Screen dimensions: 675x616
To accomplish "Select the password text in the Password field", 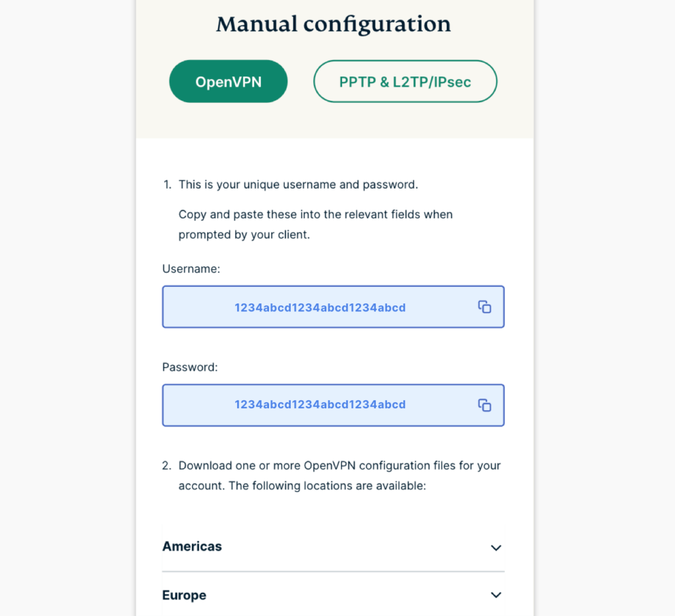I will pos(320,405).
